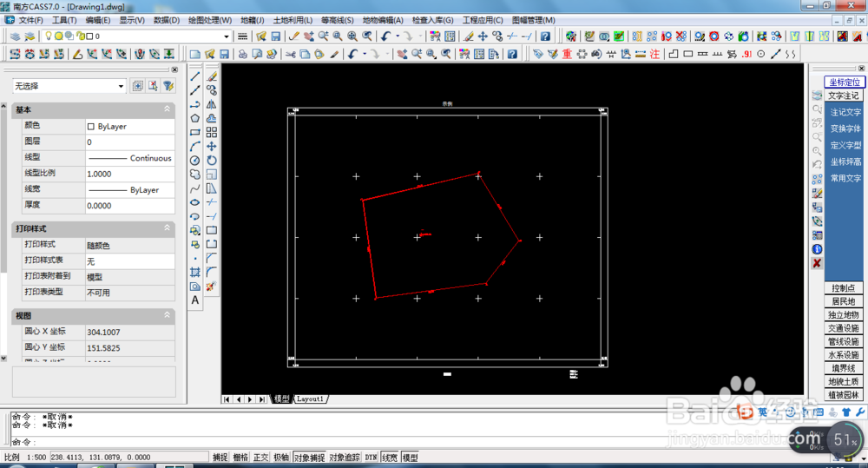Click the 文字注记 panel button
868x468 pixels.
843,96
